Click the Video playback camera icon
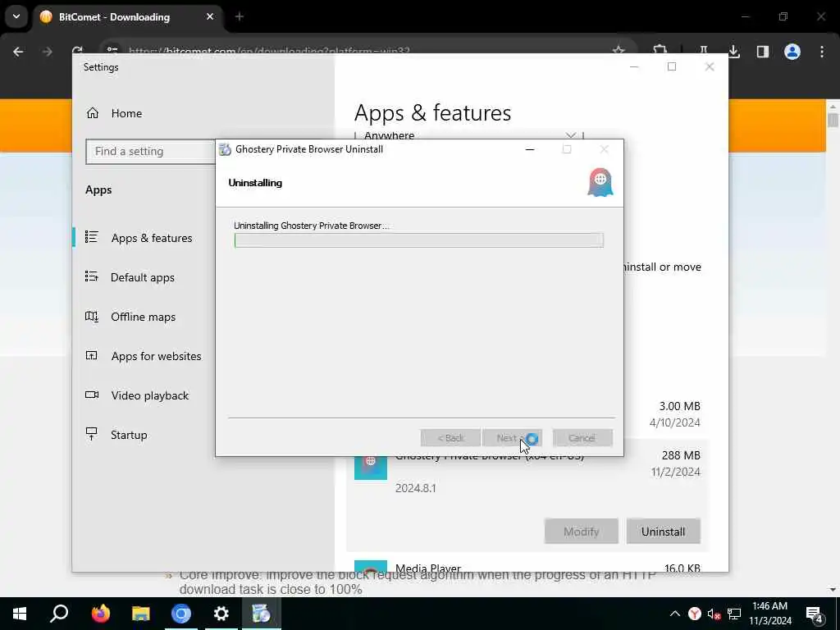Viewport: 840px width, 630px height. pos(92,395)
